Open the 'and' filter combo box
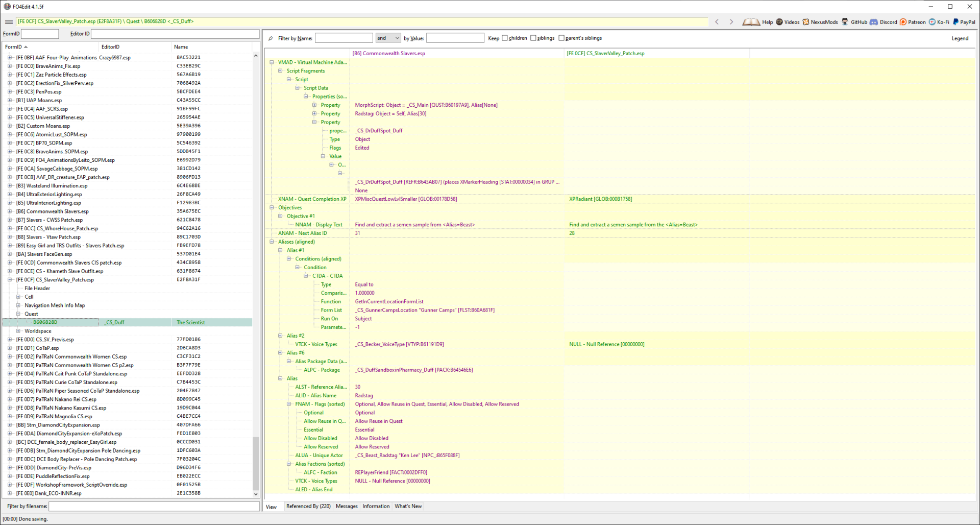The height and width of the screenshot is (525, 980). pyautogui.click(x=388, y=38)
